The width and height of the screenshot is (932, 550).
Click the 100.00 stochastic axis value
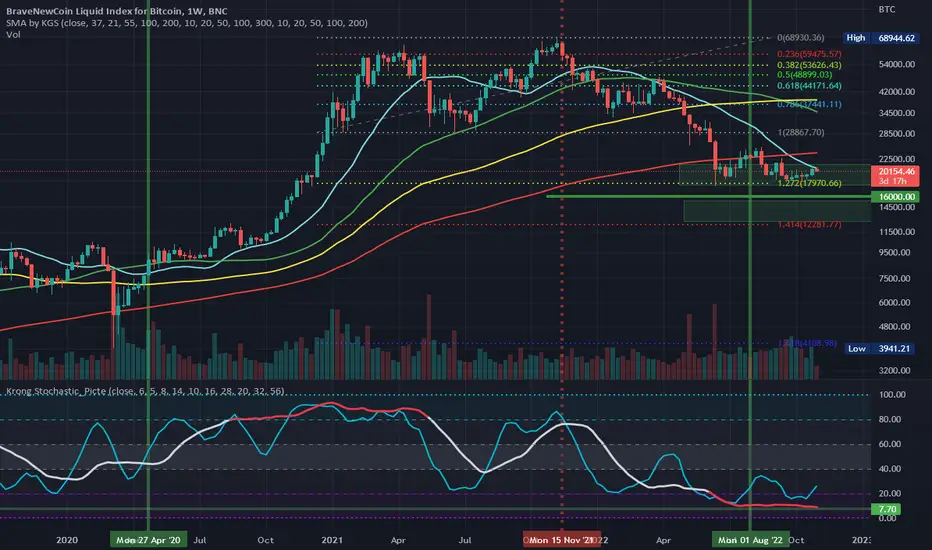(x=892, y=395)
